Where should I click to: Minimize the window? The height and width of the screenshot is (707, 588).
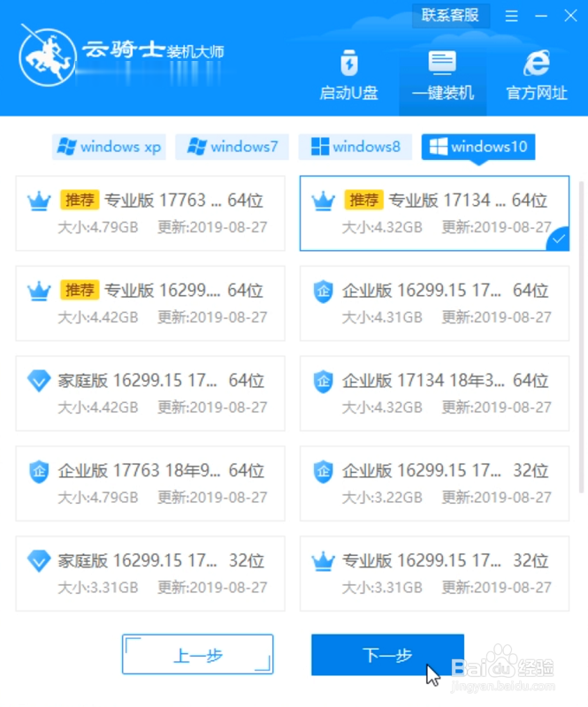pos(541,16)
